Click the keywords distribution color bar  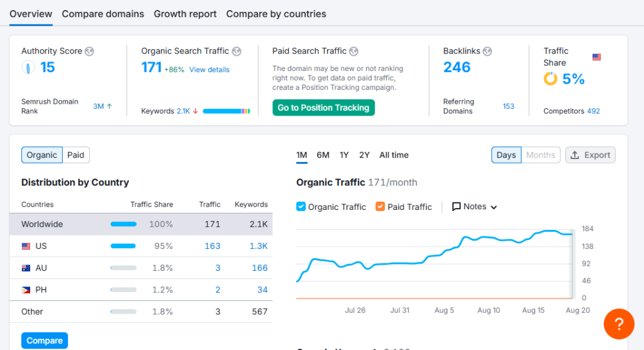coord(226,111)
